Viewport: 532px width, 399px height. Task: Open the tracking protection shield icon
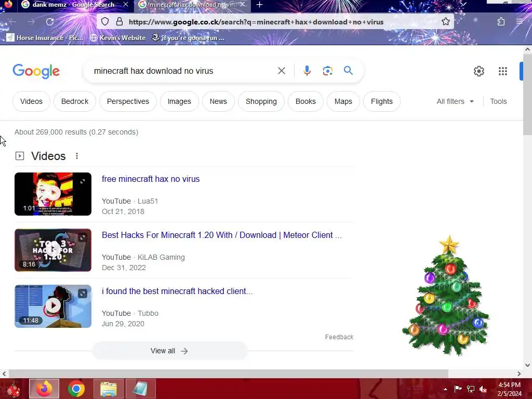105,22
